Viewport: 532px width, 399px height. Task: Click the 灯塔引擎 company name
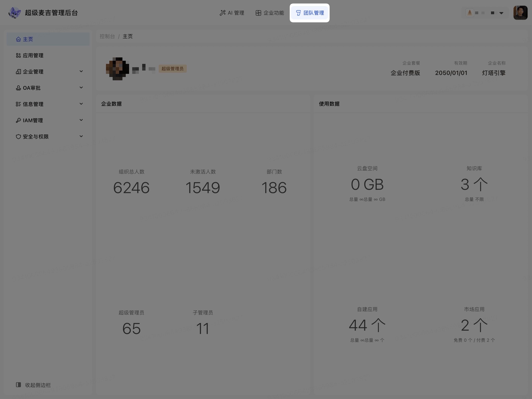coord(494,73)
